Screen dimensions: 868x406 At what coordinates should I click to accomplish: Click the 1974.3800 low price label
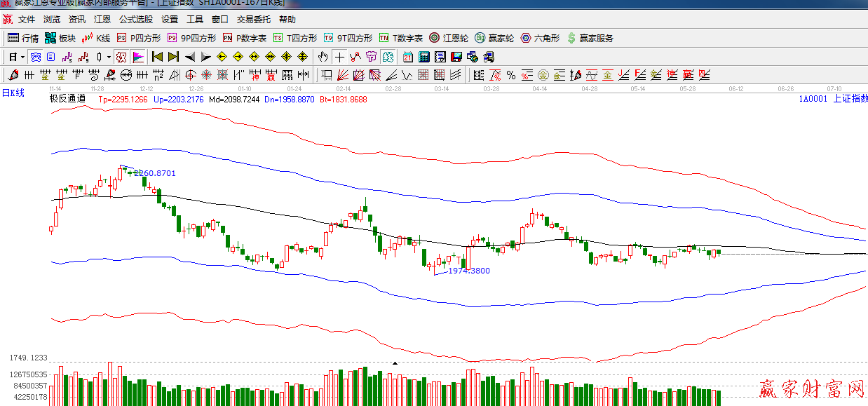[468, 271]
